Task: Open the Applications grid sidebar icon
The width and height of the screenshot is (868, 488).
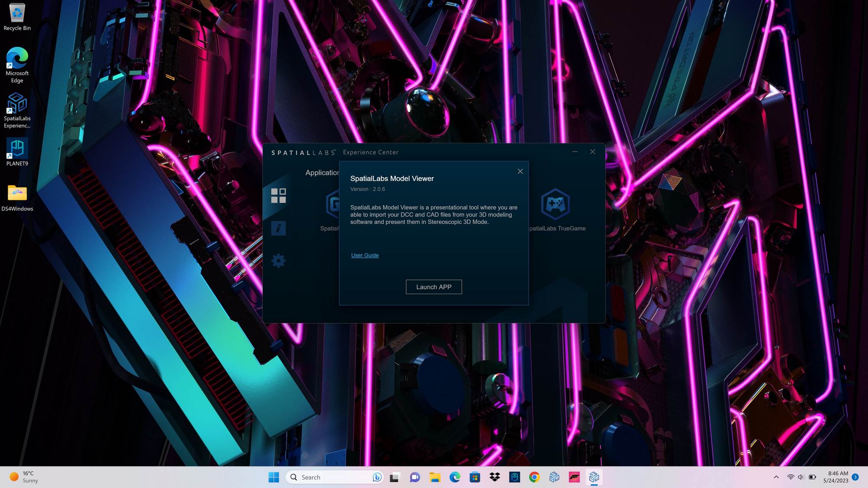Action: pos(278,196)
